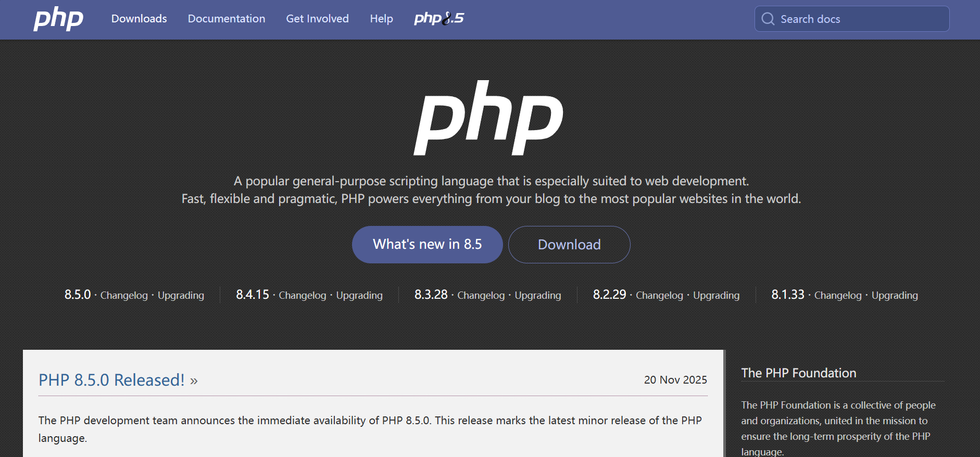Open Changelog for version 8.2.29
Image resolution: width=980 pixels, height=457 pixels.
tap(659, 295)
